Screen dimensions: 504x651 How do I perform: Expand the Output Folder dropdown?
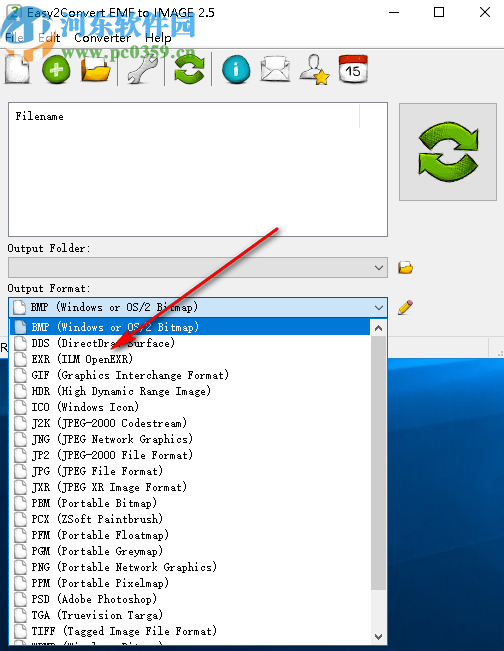tap(379, 268)
